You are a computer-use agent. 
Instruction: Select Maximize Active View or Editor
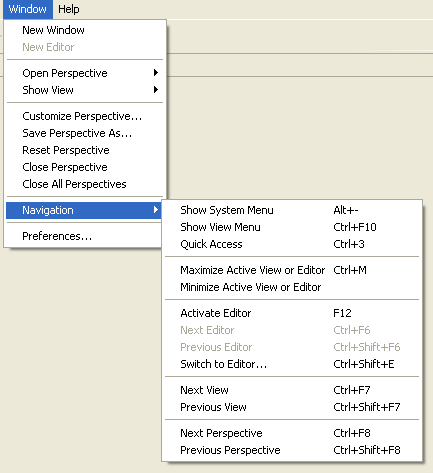coord(292,270)
